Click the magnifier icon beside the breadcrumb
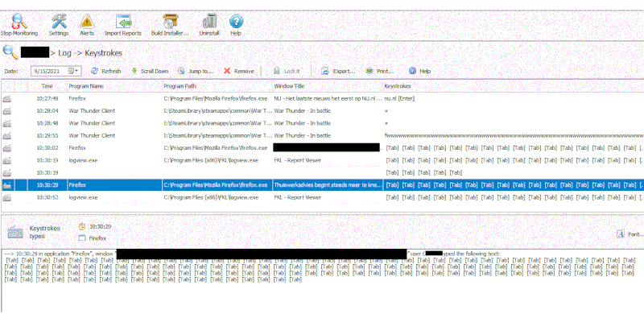Viewport: 644px width, 314px height. coord(10,52)
